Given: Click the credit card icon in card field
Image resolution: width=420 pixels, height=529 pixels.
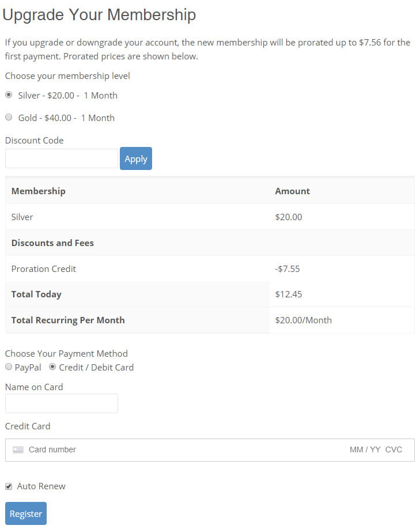Looking at the screenshot, I should click(x=18, y=449).
